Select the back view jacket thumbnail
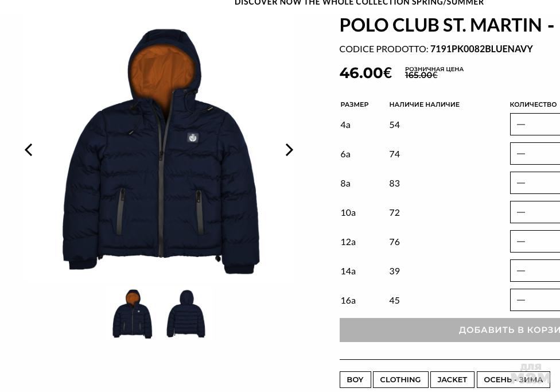 [186, 314]
